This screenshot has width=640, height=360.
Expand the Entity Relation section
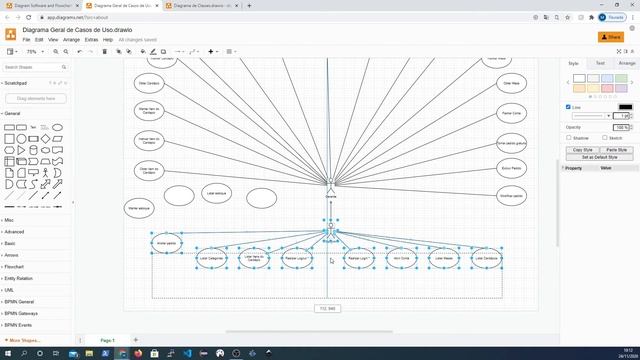point(18,278)
